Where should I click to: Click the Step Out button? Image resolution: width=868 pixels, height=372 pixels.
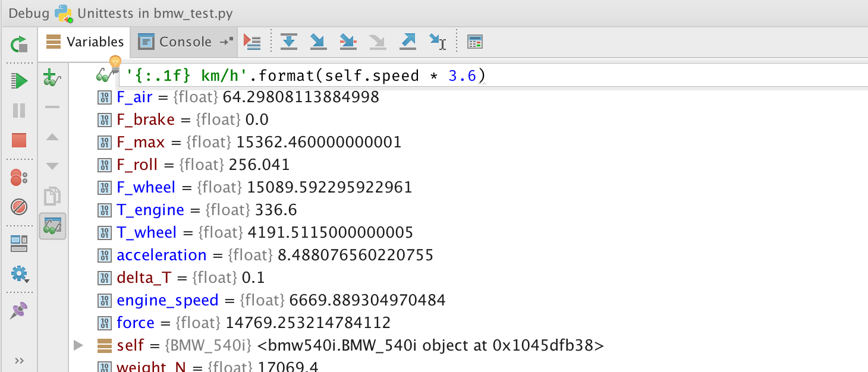408,42
